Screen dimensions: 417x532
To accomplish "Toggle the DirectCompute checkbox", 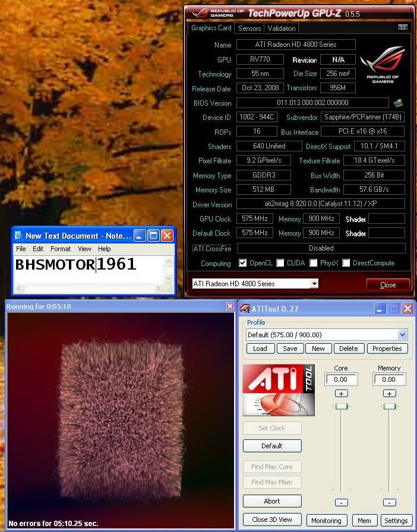I will (346, 263).
